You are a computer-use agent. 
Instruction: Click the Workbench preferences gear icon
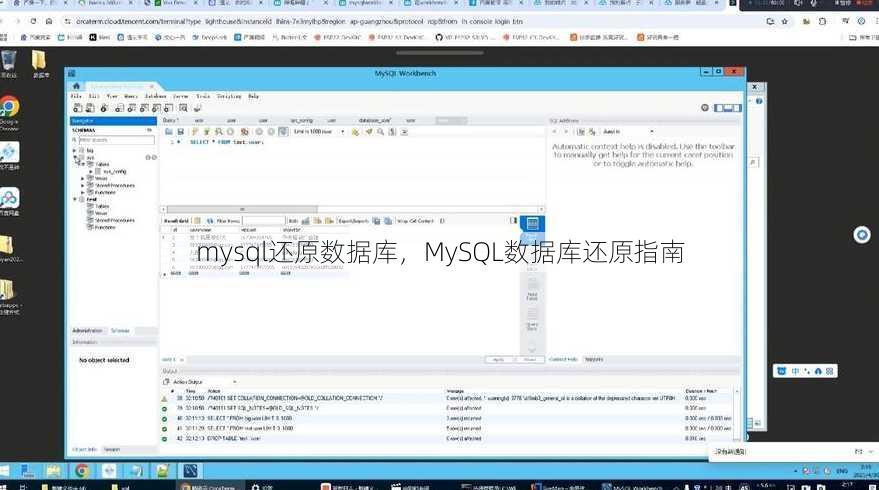click(x=705, y=108)
